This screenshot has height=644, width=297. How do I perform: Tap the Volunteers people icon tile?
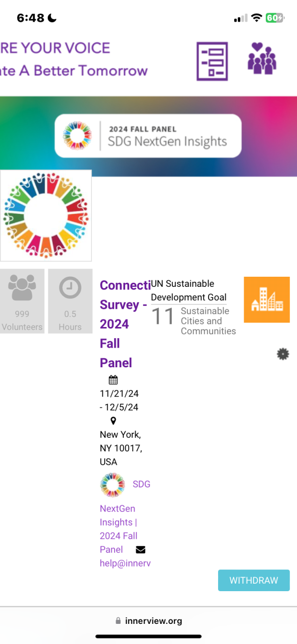[x=22, y=301]
